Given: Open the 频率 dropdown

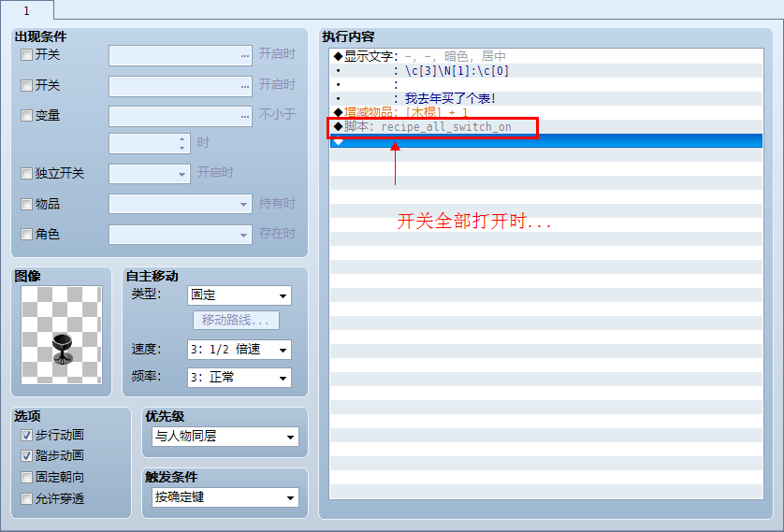Looking at the screenshot, I should (x=239, y=378).
